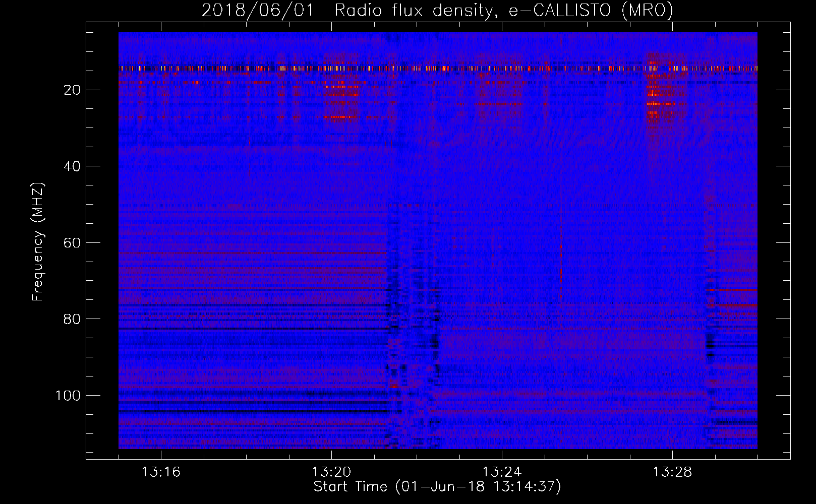Image resolution: width=816 pixels, height=504 pixels.
Task: Click the 40 frequency tick label
Action: (x=73, y=166)
